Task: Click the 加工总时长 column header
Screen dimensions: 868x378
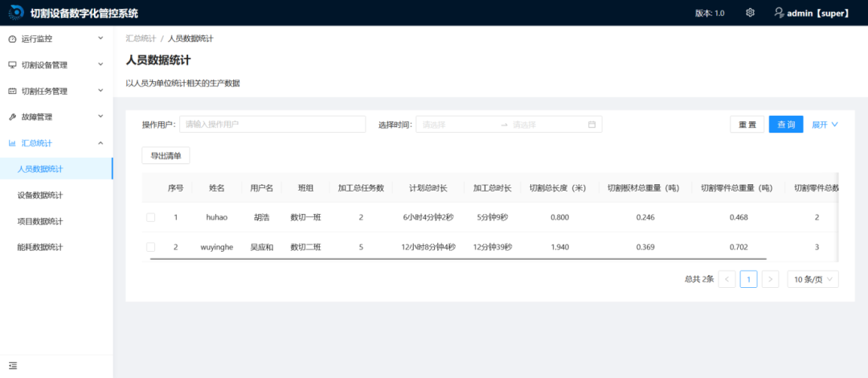Action: [492, 188]
